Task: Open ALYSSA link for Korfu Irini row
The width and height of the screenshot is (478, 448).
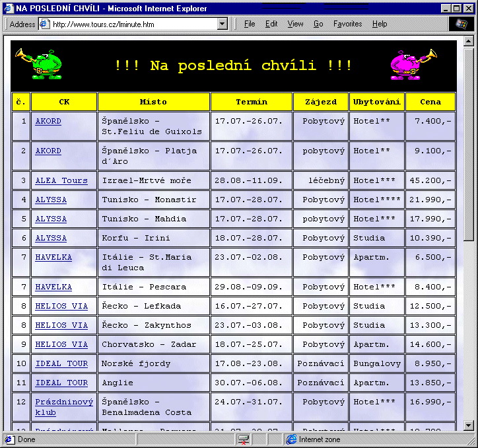Action: (x=51, y=238)
